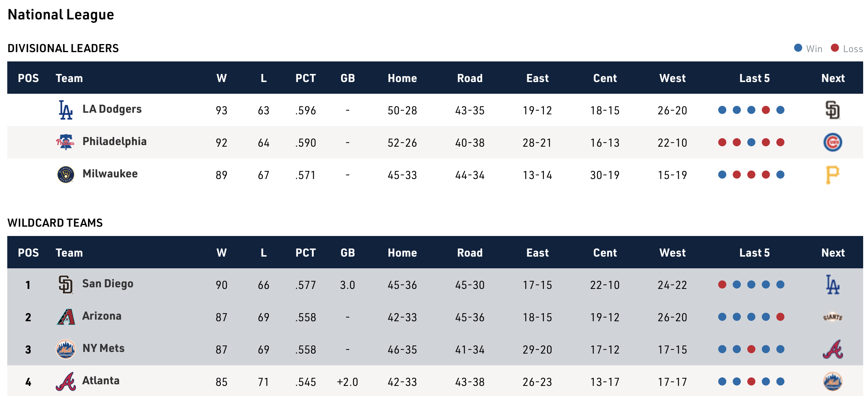
Task: Click the red loss dot in Arizona's Last 5
Action: click(780, 317)
